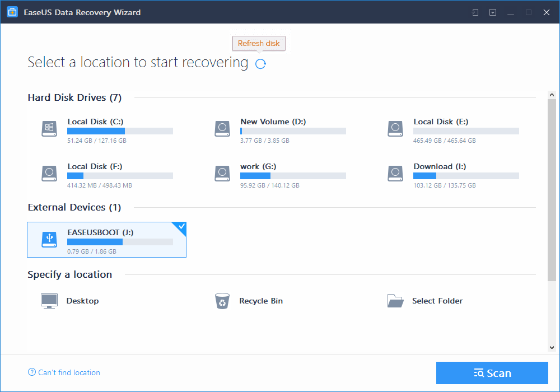The image size is (560, 392).
Task: Select the EASEUSBOOT (J:) USB drive icon
Action: tap(49, 239)
